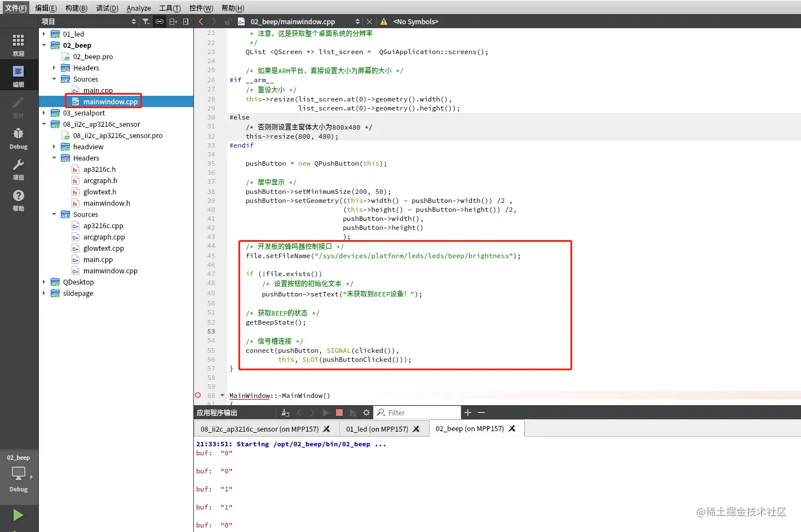
Task: Select glowtext.cpp source file
Action: pyautogui.click(x=104, y=248)
